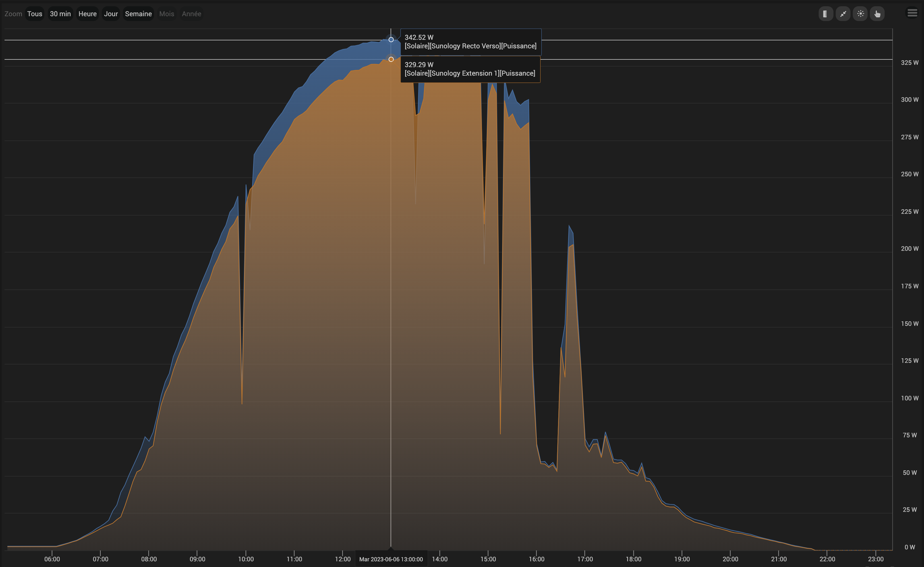Viewport: 924px width, 567px height.
Task: Click the 08:00 time axis label
Action: [149, 559]
